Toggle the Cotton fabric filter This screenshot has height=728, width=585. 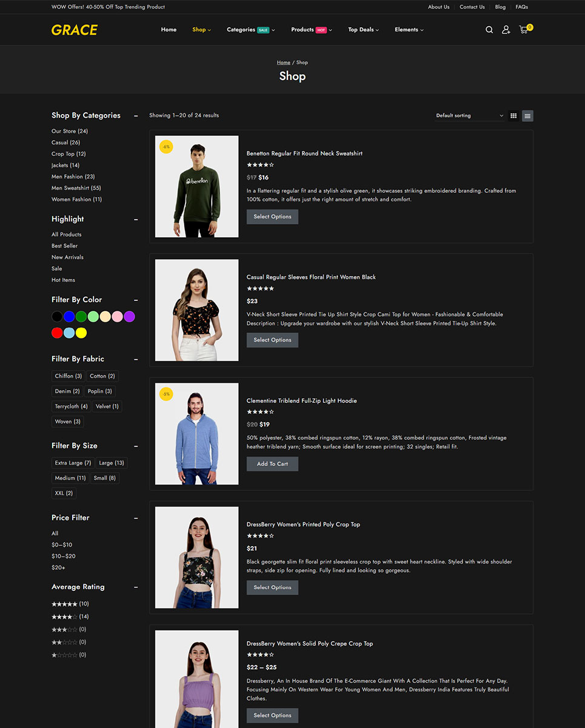coord(102,376)
